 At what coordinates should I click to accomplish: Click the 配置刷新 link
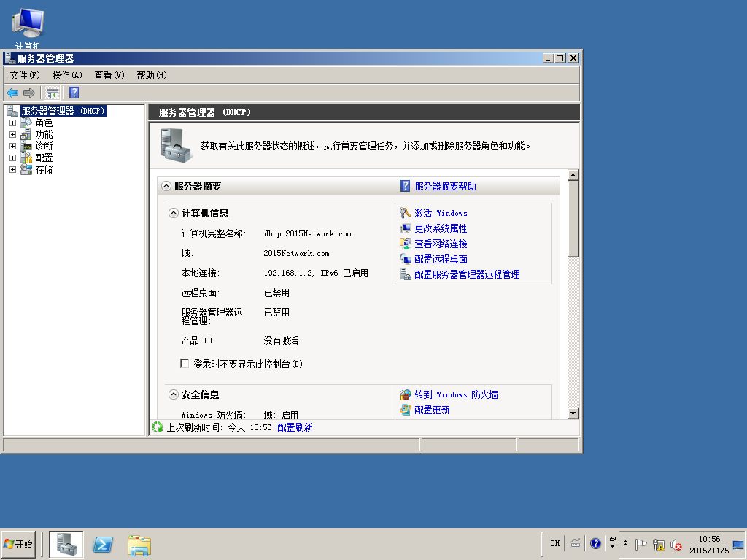(x=295, y=427)
